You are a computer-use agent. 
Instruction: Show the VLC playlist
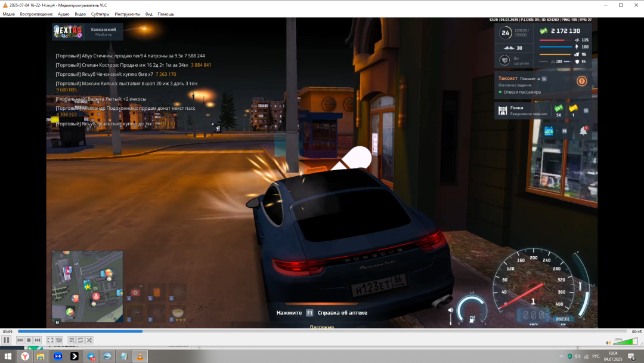point(72,340)
